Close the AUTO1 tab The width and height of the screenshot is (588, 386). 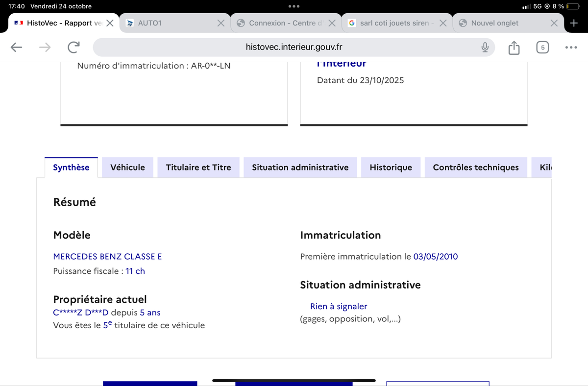point(221,23)
